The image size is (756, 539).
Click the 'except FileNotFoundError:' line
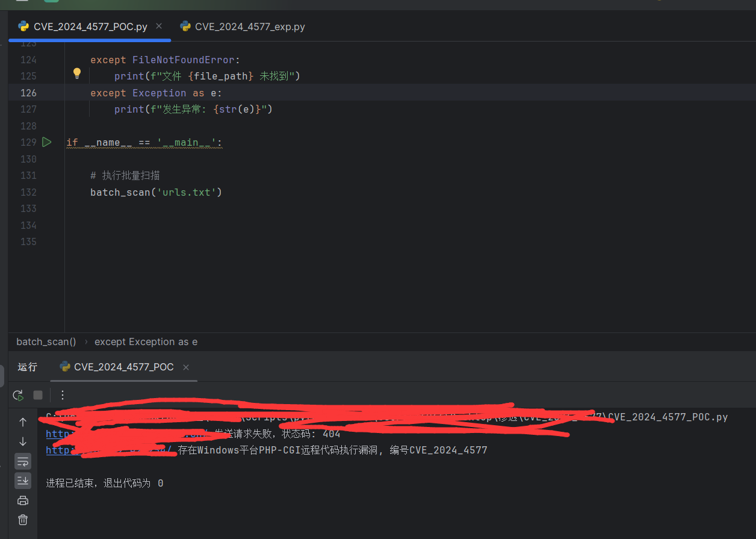pos(166,60)
